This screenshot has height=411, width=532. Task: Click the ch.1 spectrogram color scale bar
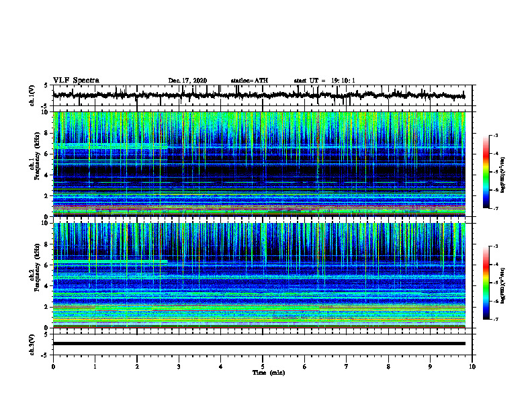pyautogui.click(x=486, y=172)
